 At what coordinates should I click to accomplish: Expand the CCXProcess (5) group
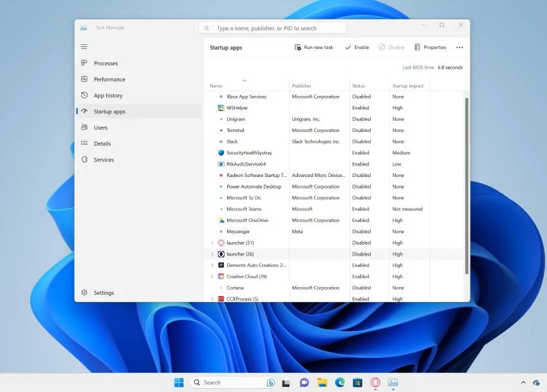pyautogui.click(x=212, y=299)
